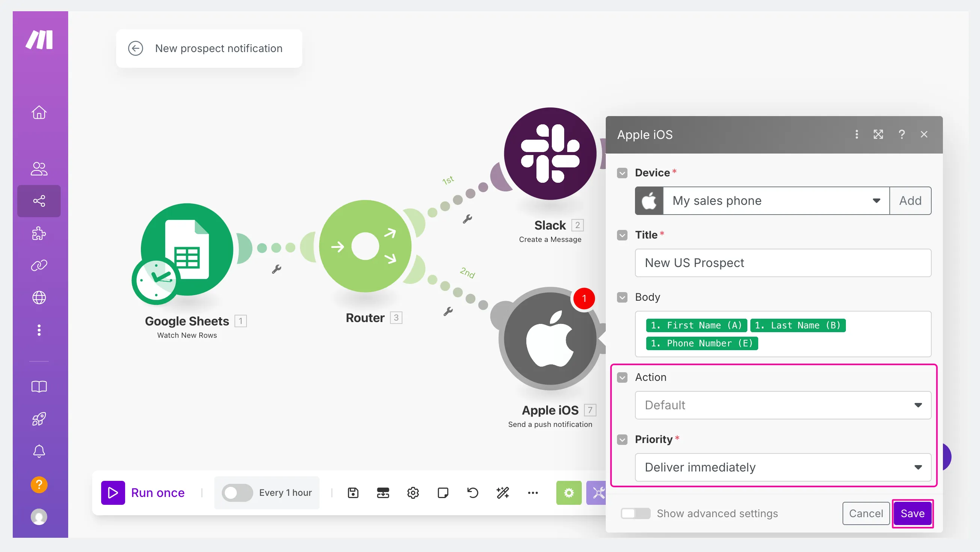
Task: Click the purple Save button
Action: [912, 513]
